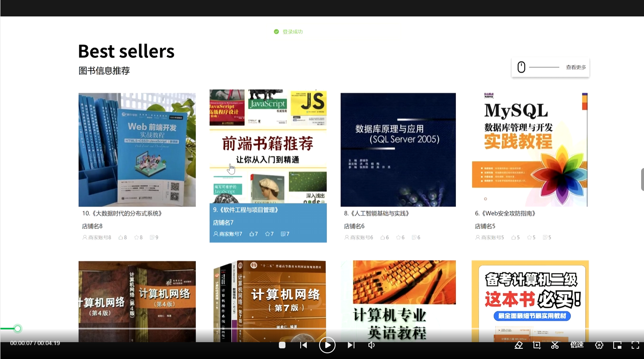Image resolution: width=644 pixels, height=359 pixels.
Task: Click the 图书信息推荐 subtitle
Action: click(104, 71)
